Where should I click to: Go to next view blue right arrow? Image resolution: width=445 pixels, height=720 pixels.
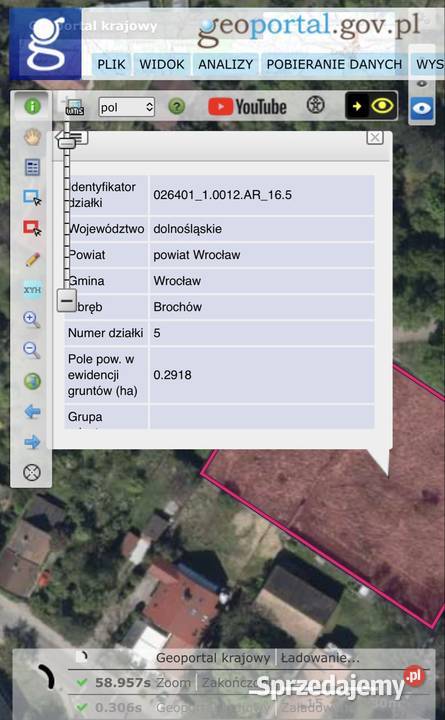[x=32, y=442]
